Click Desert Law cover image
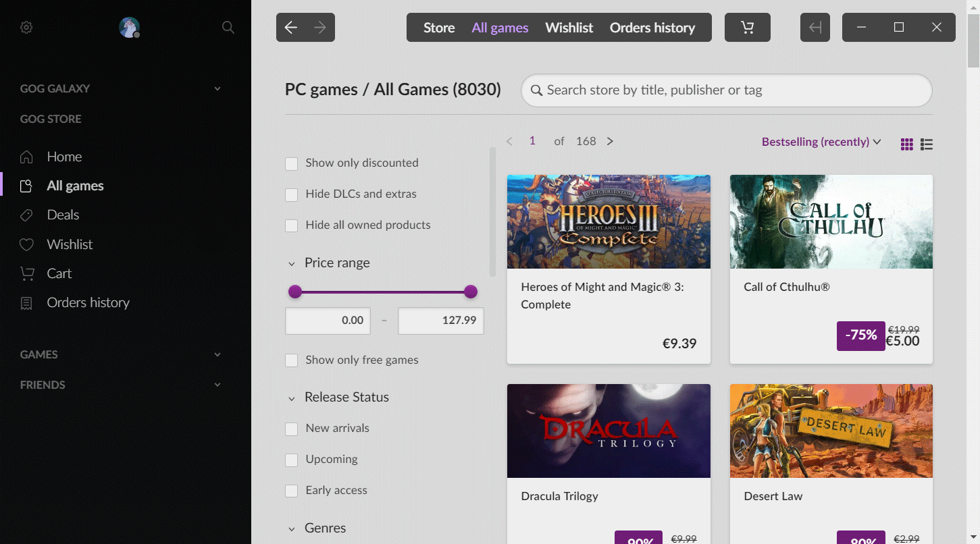This screenshot has height=544, width=980. [831, 431]
